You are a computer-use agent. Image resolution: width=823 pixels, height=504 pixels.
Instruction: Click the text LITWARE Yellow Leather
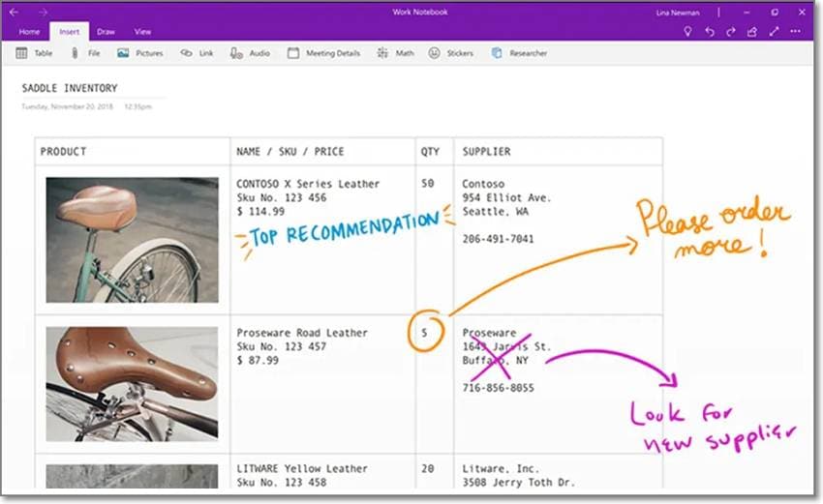pyautogui.click(x=302, y=469)
